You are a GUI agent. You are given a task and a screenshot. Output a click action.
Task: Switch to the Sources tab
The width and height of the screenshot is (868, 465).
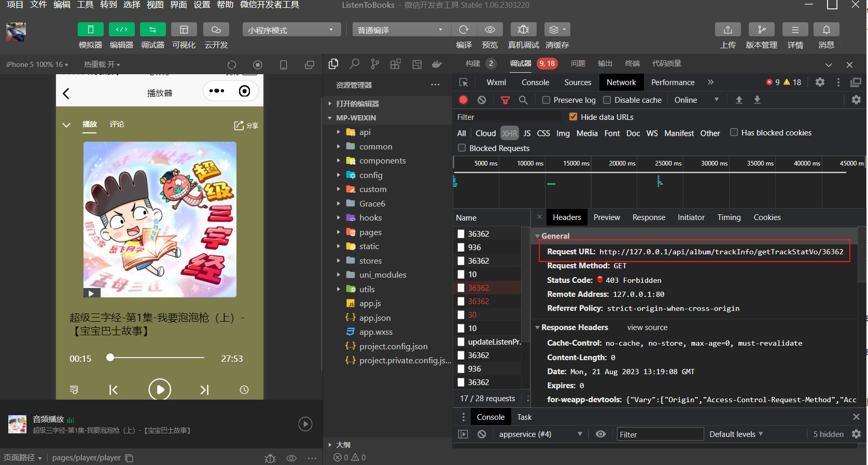(578, 83)
